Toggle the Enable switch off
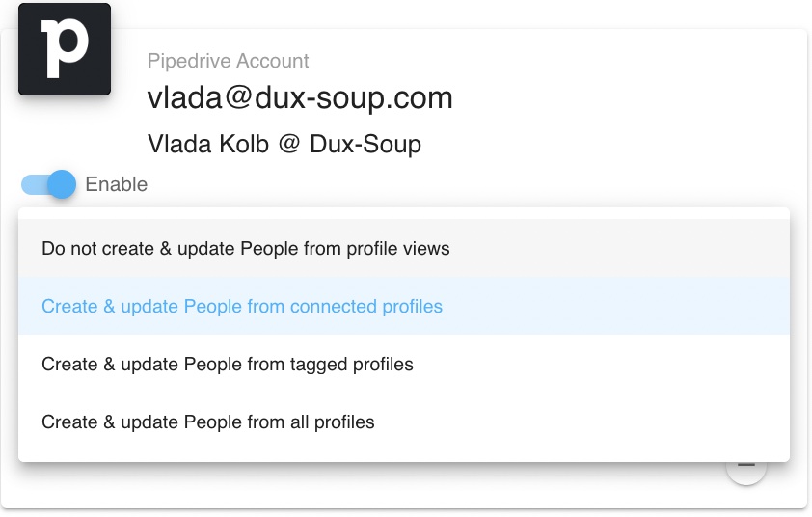Screen dimensions: 812x517 [x=48, y=184]
